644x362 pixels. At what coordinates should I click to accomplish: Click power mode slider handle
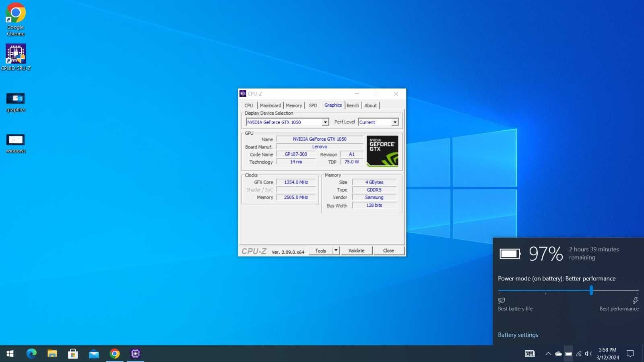click(591, 290)
